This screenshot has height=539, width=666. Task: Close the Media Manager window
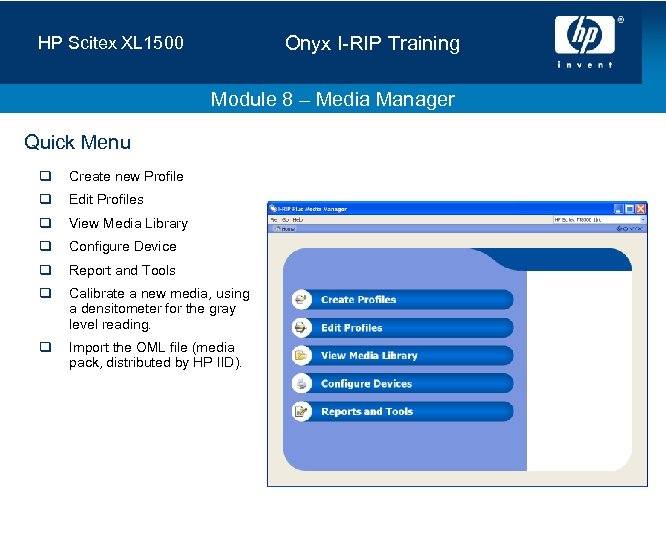click(x=641, y=209)
